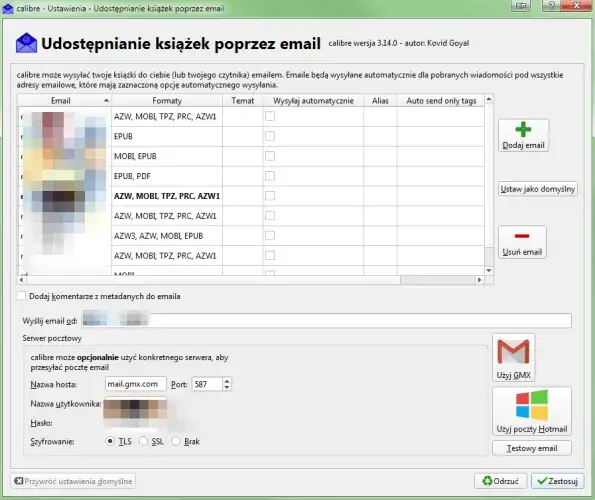Viewport: 595px width, 500px height.
Task: Click Przywróć ustawienia domyślne reset icon
Action: click(x=19, y=481)
